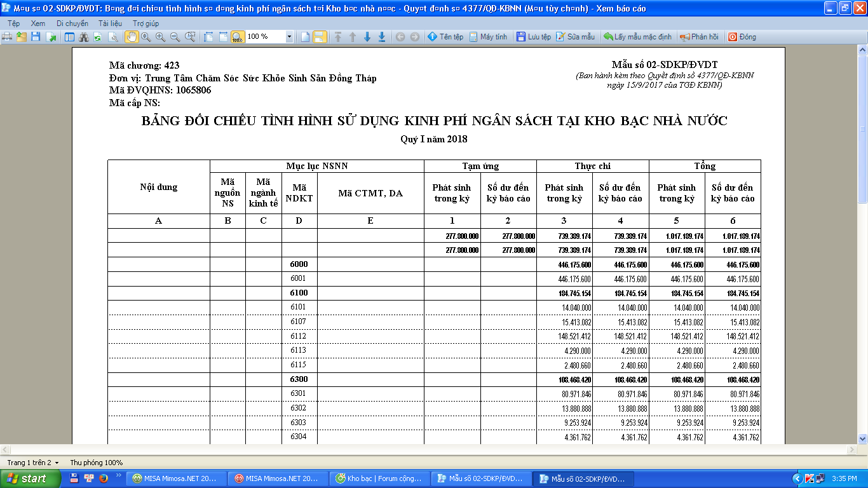868x488 pixels.
Task: Click the Mã NDKT 6000 cell
Action: click(x=300, y=264)
